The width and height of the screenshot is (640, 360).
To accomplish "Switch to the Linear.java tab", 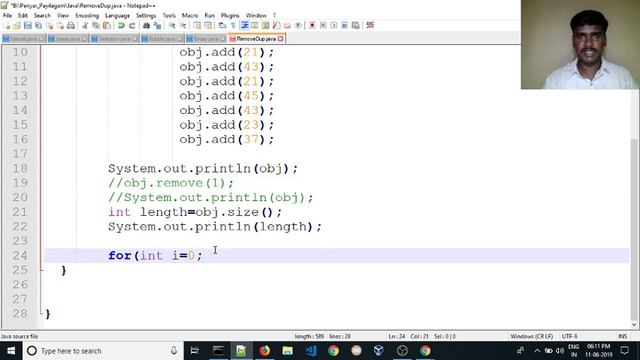I will [67, 39].
